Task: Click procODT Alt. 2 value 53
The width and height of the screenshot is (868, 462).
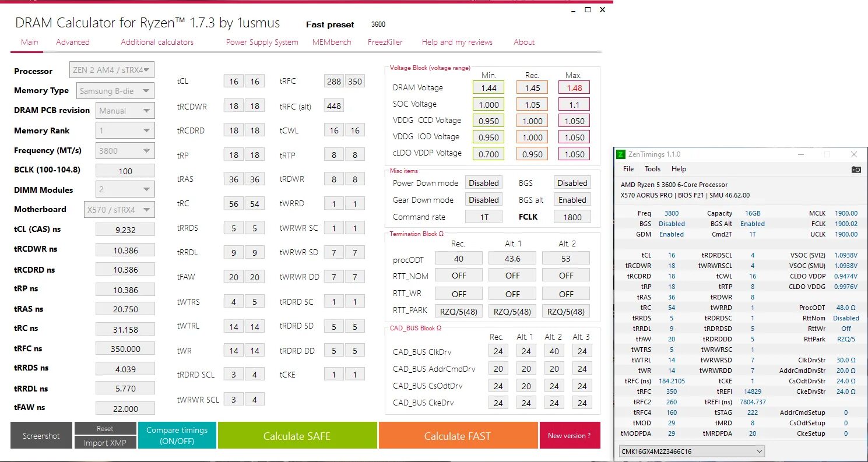Action: tap(566, 258)
